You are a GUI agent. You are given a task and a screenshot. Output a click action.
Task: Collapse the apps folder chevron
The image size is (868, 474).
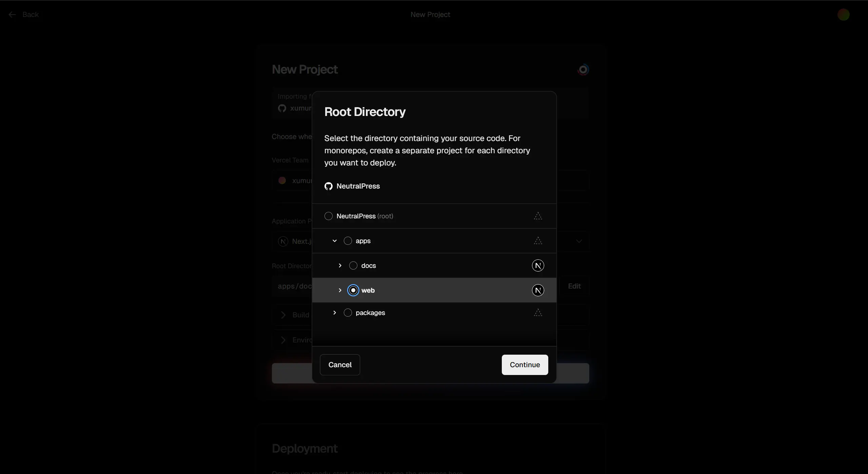click(x=335, y=241)
